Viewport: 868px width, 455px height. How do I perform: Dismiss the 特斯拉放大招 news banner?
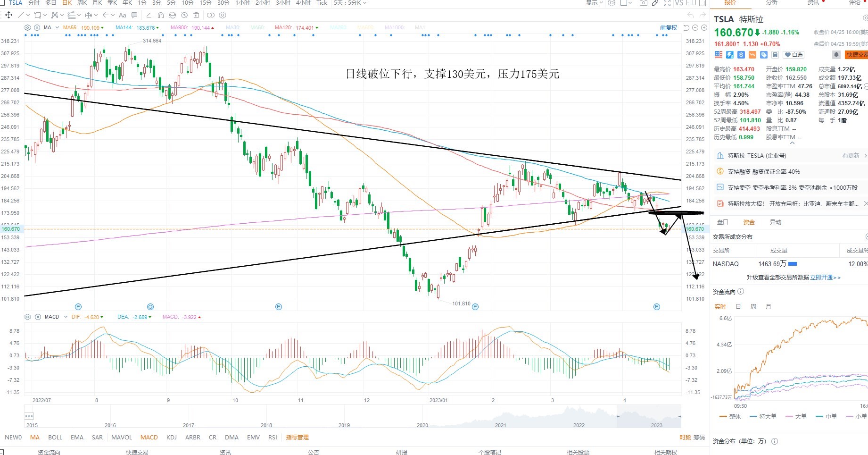(x=865, y=204)
